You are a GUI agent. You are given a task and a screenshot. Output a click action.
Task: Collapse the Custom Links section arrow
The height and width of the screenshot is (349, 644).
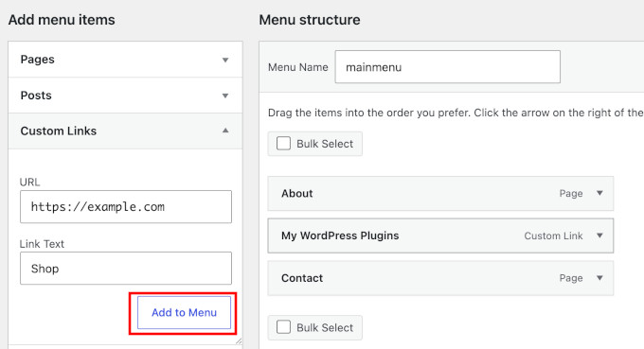click(x=225, y=131)
